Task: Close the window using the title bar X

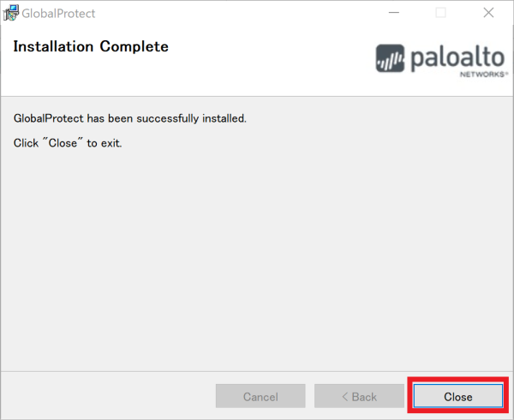Action: point(487,13)
